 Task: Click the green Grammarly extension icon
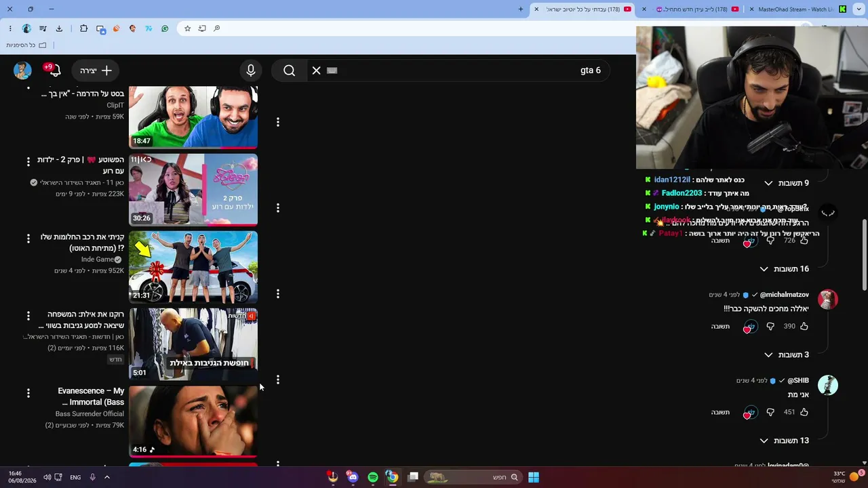[165, 28]
